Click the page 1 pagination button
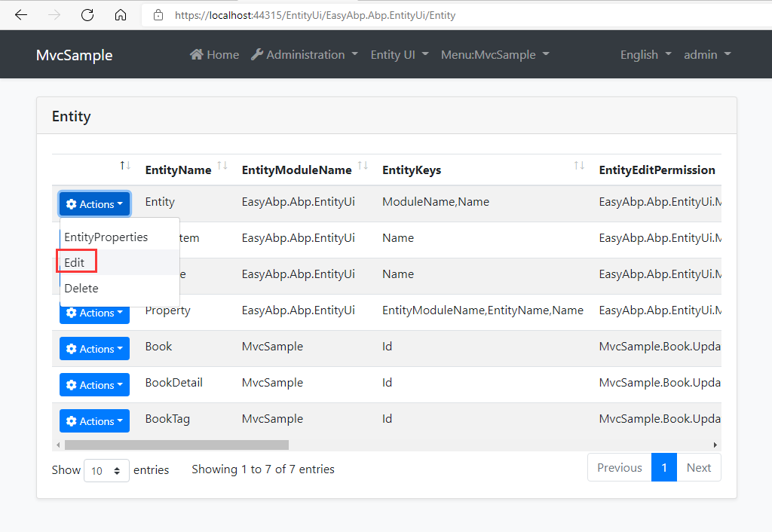Image resolution: width=772 pixels, height=532 pixels. pos(664,467)
